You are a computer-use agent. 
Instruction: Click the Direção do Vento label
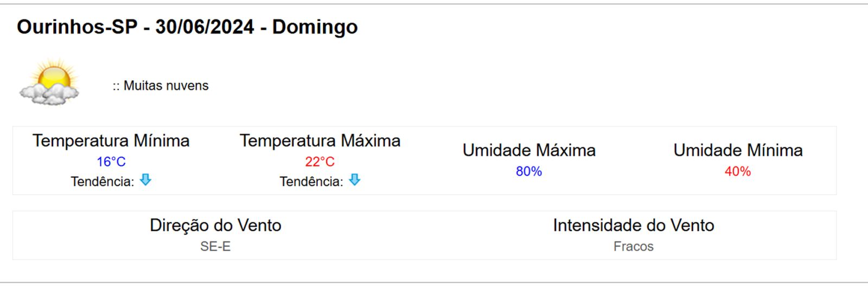coord(215,225)
